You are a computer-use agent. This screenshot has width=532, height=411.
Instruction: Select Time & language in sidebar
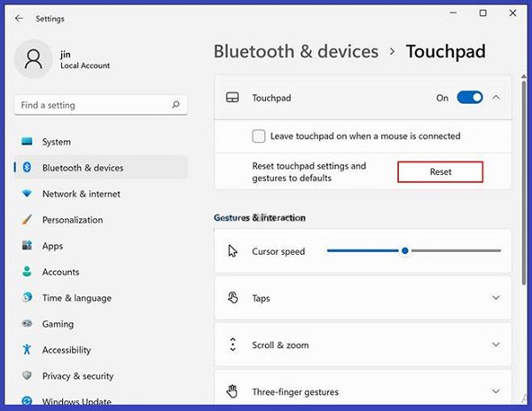coord(76,298)
